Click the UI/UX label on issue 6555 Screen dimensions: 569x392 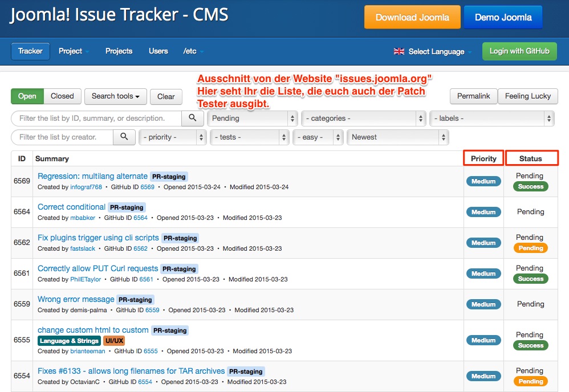tap(114, 341)
